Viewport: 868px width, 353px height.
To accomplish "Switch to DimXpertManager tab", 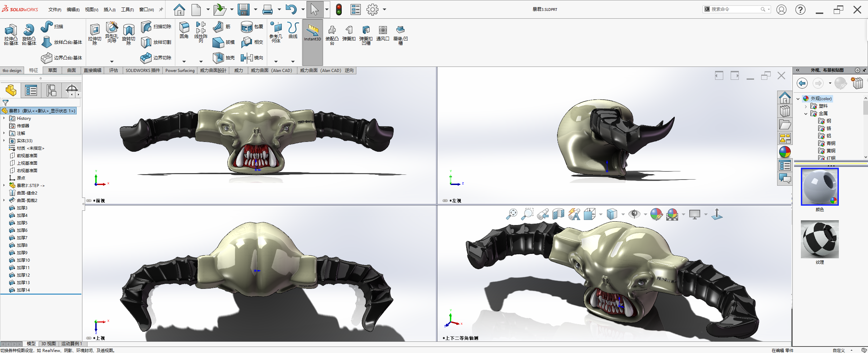I will pos(72,90).
